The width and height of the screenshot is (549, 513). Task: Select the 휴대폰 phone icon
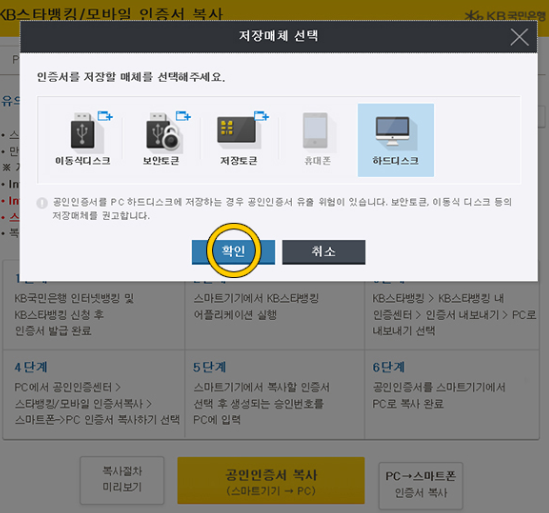coord(315,130)
